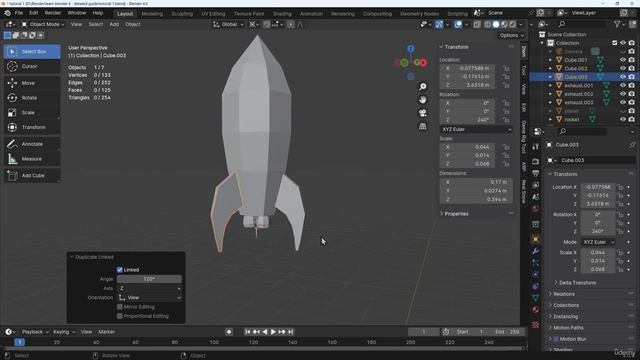Open the Object properties orange square tab
Image resolution: width=640 pixels, height=360 pixels.
click(x=536, y=239)
